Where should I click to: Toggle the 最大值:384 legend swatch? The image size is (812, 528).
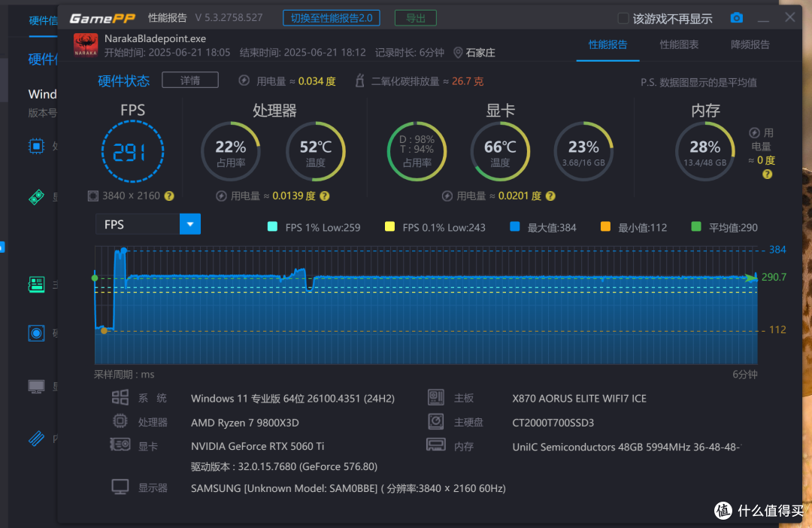[x=515, y=226]
